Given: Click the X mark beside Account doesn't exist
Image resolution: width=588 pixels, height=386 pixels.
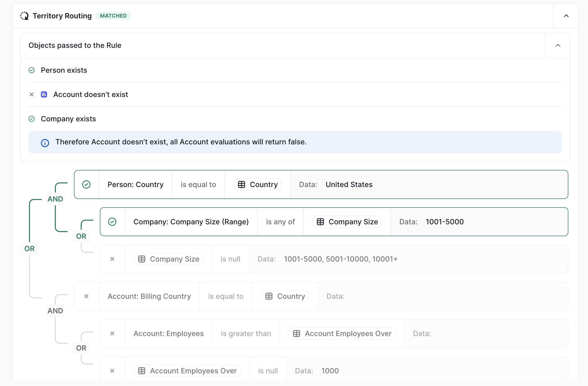Looking at the screenshot, I should click(x=32, y=94).
